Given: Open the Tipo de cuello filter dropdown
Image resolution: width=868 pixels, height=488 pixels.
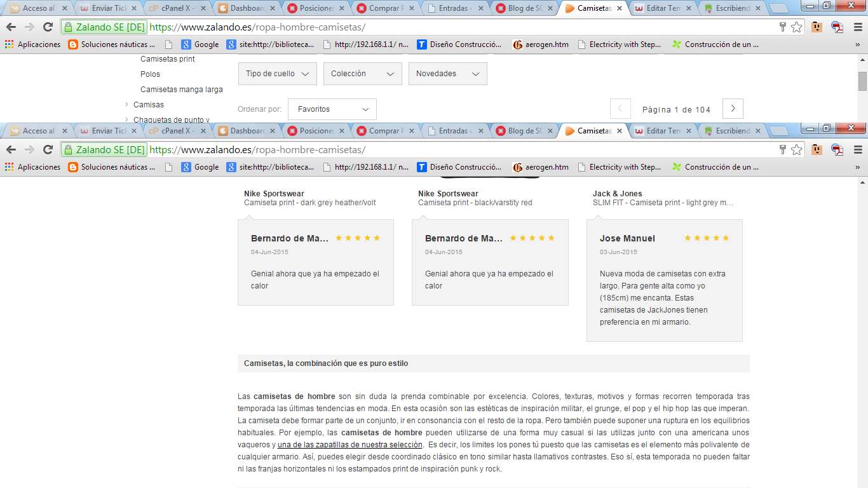Looking at the screenshot, I should click(278, 74).
